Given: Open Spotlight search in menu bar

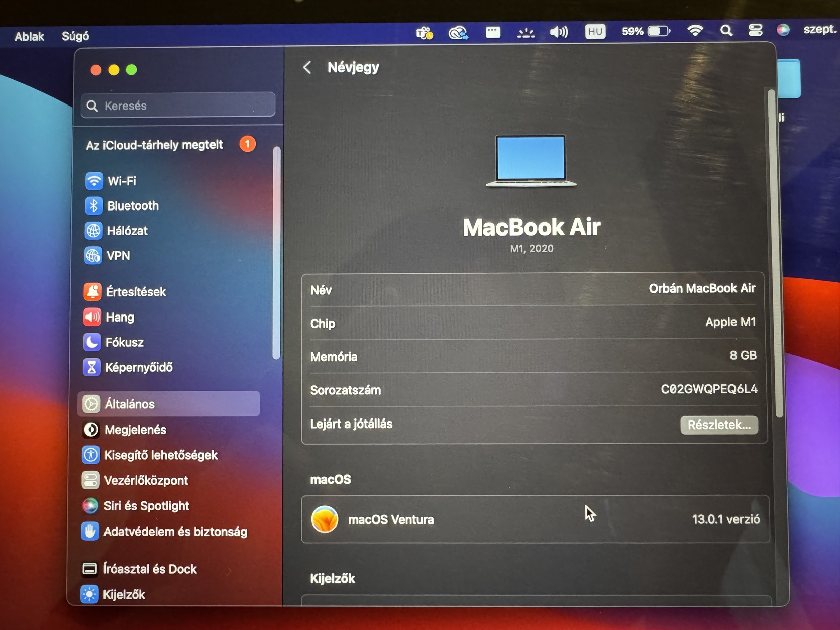Looking at the screenshot, I should click(x=726, y=31).
